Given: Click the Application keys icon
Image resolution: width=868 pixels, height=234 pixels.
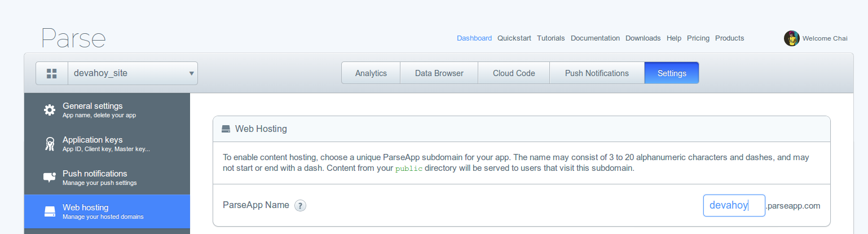Looking at the screenshot, I should click(50, 144).
